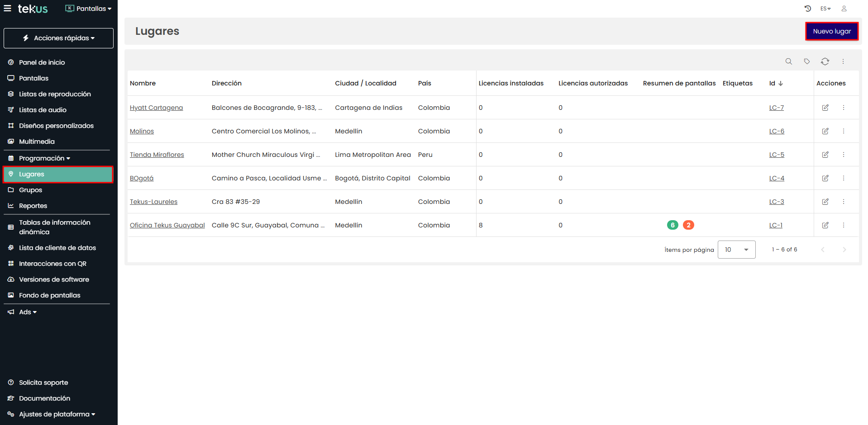Expand the Acciones rápidas dropdown
868x425 pixels.
pos(58,38)
